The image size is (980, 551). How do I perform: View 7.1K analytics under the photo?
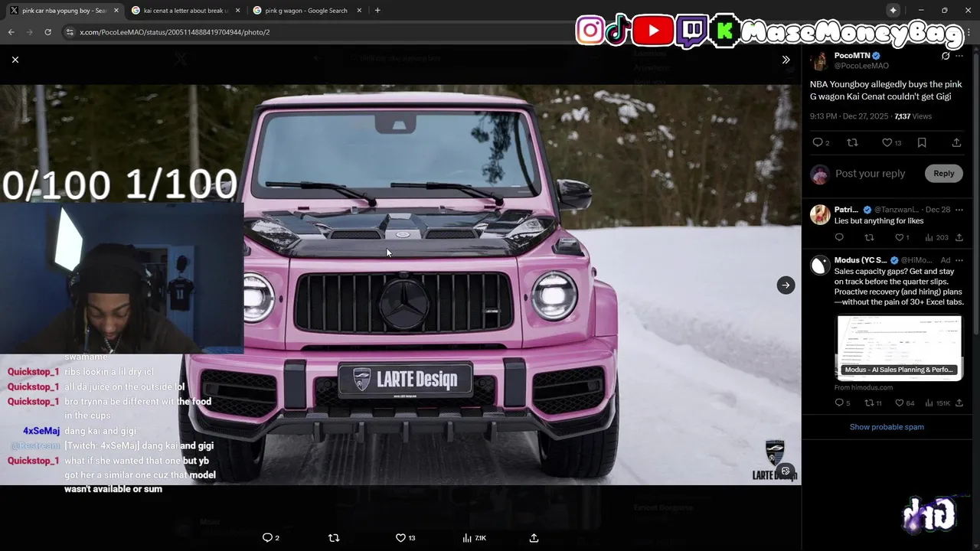click(474, 538)
